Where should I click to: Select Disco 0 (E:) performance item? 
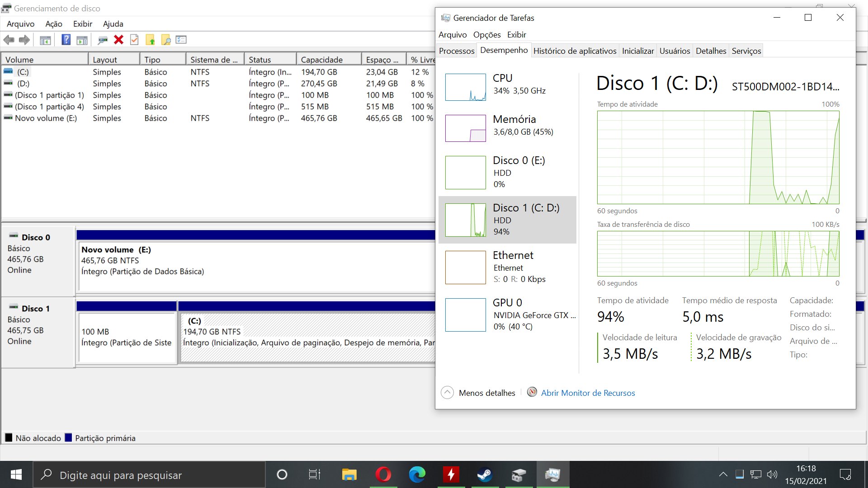(507, 172)
